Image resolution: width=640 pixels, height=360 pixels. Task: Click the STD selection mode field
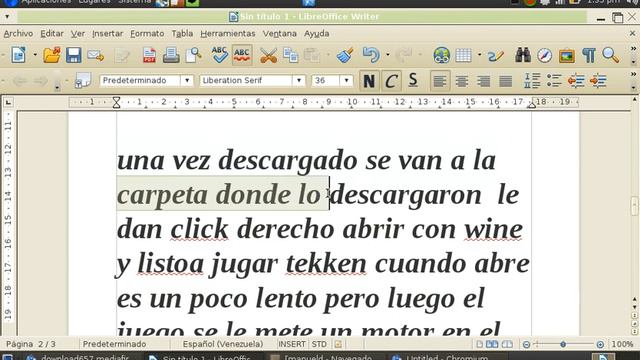[319, 344]
